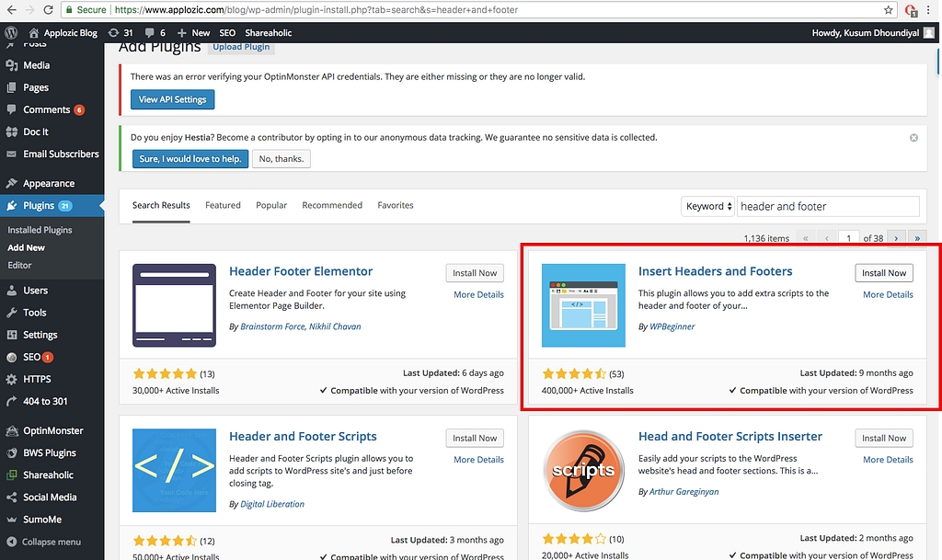942x560 pixels.
Task: Jump to last page of results
Action: pyautogui.click(x=916, y=238)
